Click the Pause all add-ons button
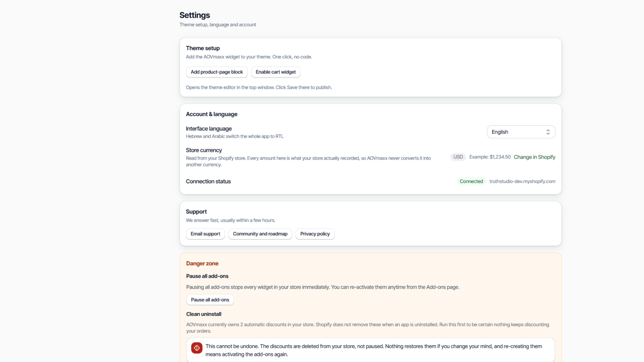The width and height of the screenshot is (644, 362). 210,300
